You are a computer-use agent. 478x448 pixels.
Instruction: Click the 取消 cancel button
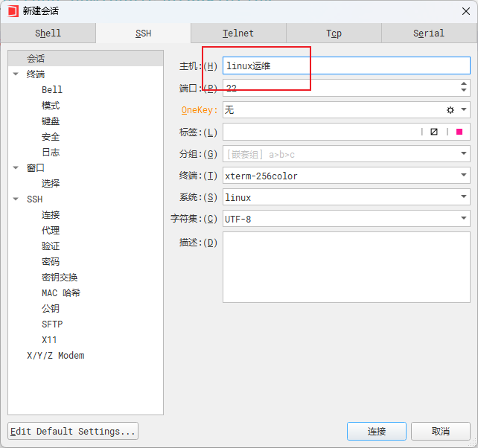tap(441, 431)
